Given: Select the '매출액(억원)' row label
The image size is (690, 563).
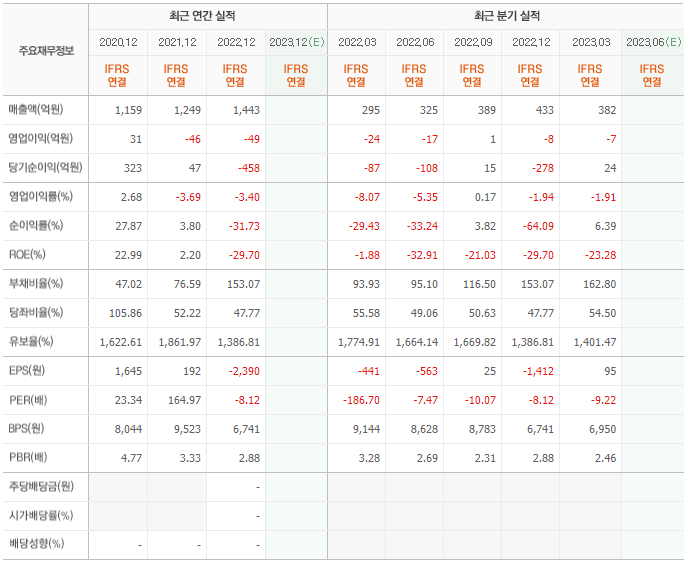Looking at the screenshot, I should point(36,110).
